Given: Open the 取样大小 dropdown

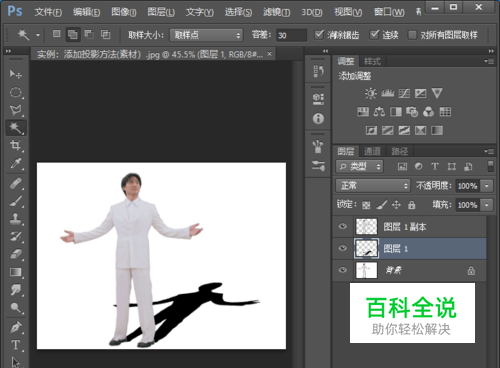Looking at the screenshot, I should 206,35.
